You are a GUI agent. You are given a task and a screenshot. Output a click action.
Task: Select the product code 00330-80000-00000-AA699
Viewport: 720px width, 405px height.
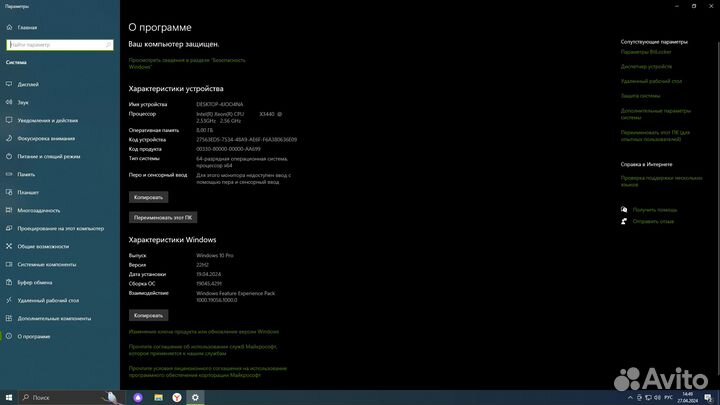pyautogui.click(x=228, y=149)
